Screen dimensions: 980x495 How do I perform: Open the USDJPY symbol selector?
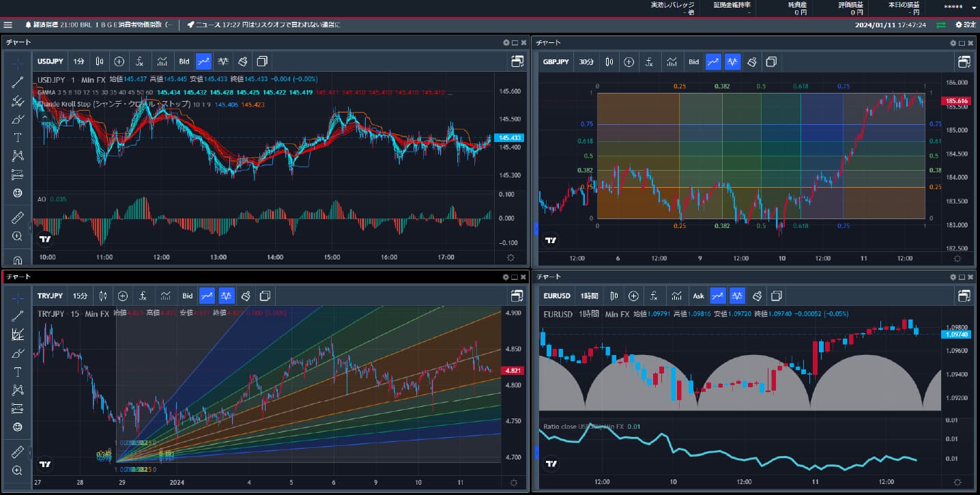pos(52,61)
